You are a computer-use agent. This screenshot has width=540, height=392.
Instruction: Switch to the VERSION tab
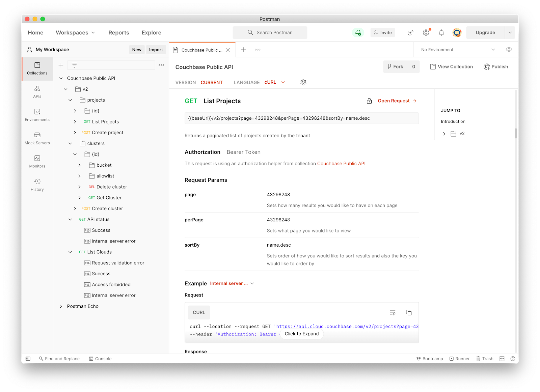coord(185,82)
